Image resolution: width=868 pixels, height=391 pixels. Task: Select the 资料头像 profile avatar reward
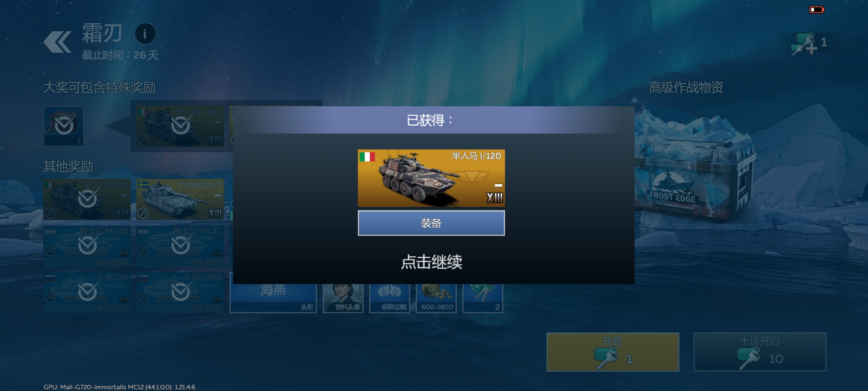pos(343,297)
